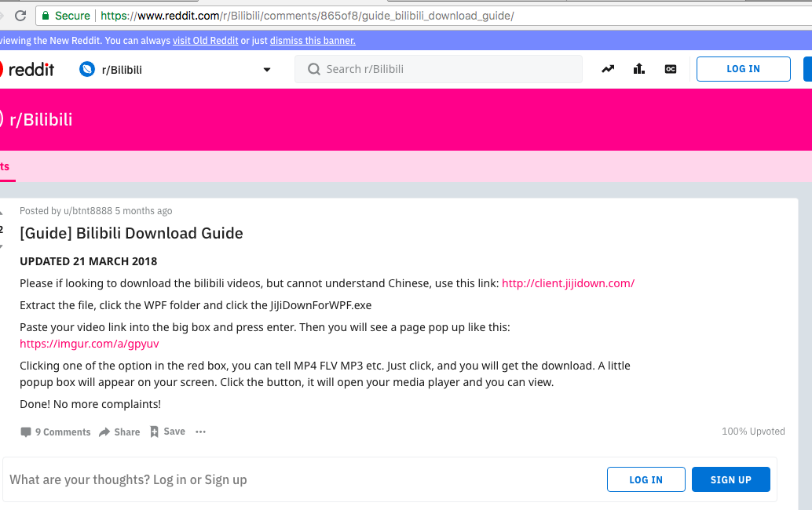Open the imgur.com/a/gpyuv link
The height and width of the screenshot is (510, 812).
89,344
